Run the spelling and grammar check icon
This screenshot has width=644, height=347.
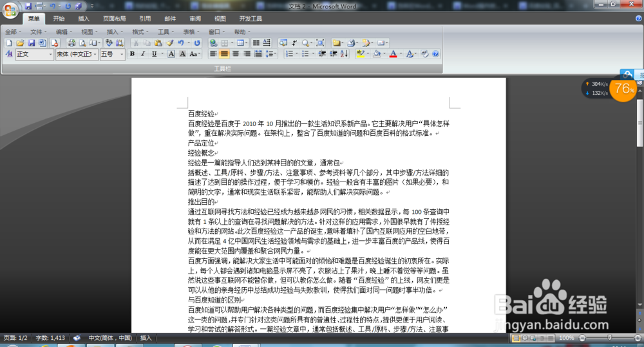(109, 43)
